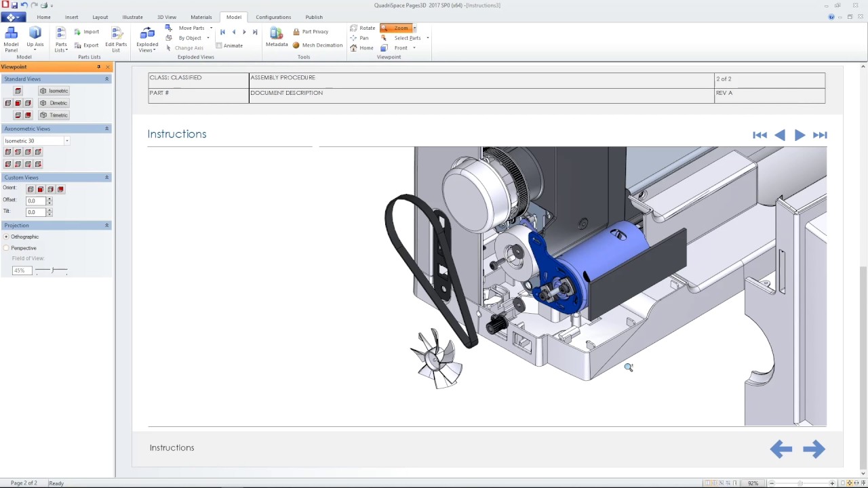Click the Part Privacy lock icon

tap(296, 32)
